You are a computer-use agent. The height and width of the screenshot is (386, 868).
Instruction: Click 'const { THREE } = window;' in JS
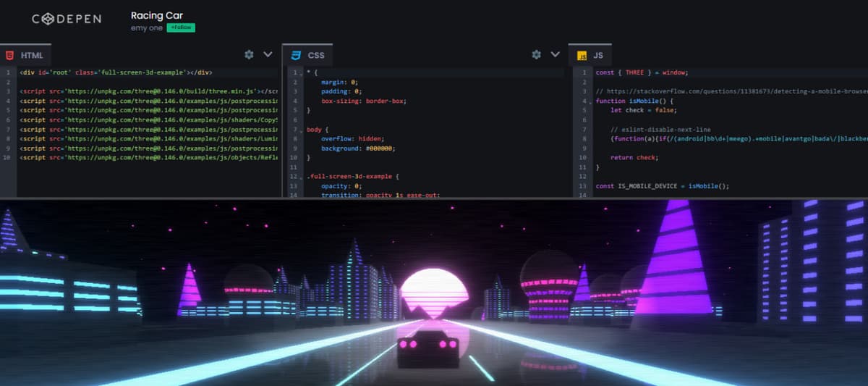[642, 72]
